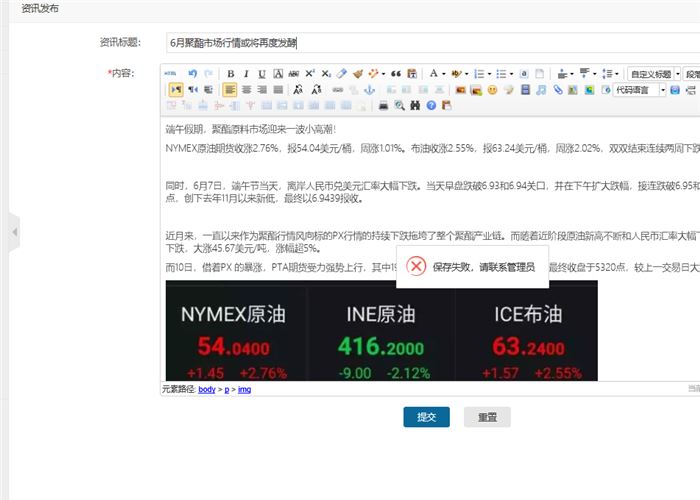Insert an anchor in the content

[369, 90]
